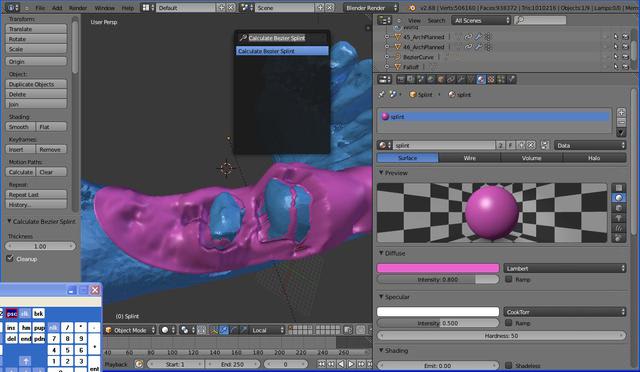Open the Blender Render engine dropdown
This screenshot has height=372, width=640.
[371, 7]
